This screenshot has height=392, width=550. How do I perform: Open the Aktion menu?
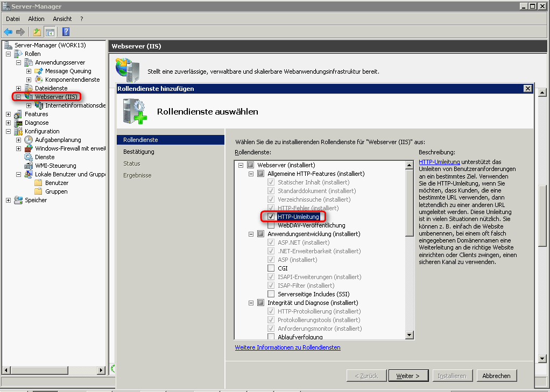pos(36,19)
